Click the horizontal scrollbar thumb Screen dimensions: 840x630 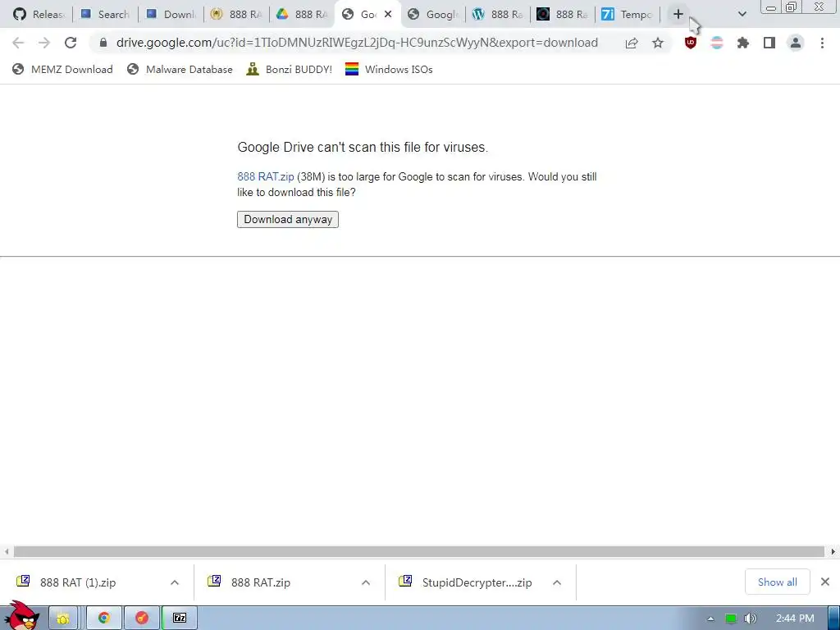click(419, 551)
